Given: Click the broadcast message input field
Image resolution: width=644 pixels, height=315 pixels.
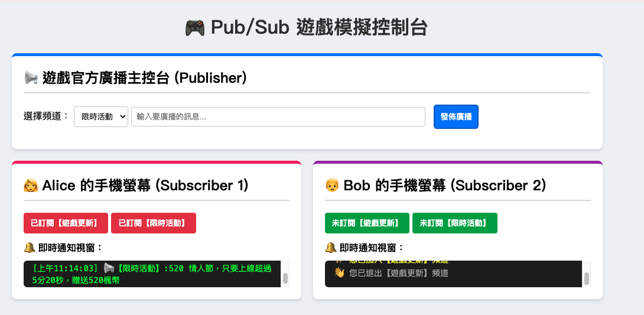Looking at the screenshot, I should (278, 116).
